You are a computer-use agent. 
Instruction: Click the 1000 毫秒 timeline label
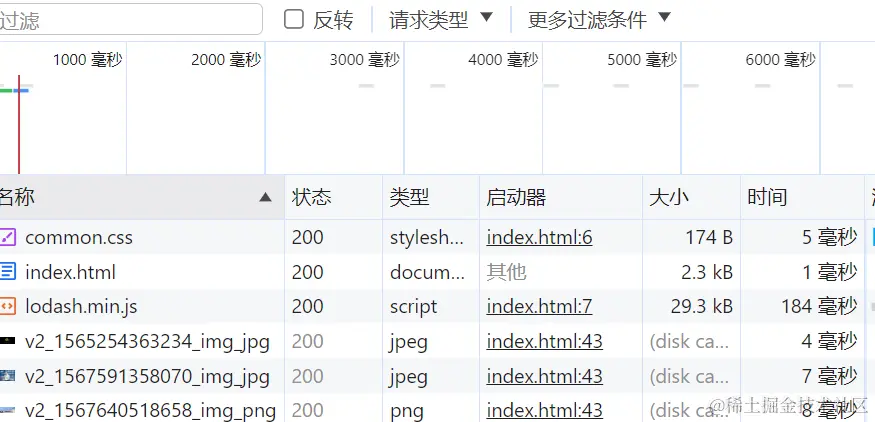(x=88, y=60)
